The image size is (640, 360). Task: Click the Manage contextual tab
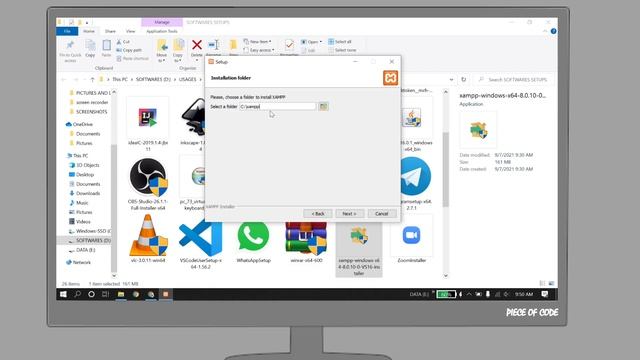(162, 22)
